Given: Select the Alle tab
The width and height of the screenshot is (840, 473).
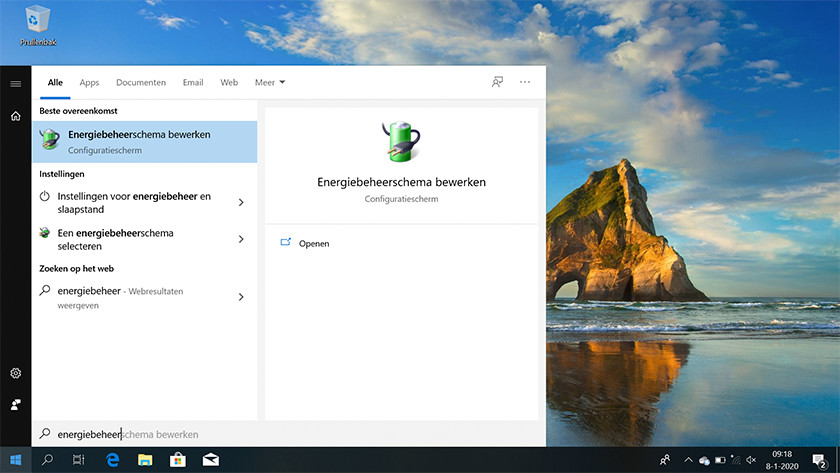Looking at the screenshot, I should [x=55, y=82].
